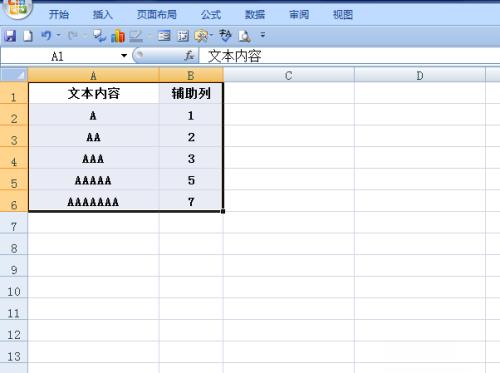Click the select-all corner of the grid
Screen dimensions: 500x373
[x=14, y=75]
